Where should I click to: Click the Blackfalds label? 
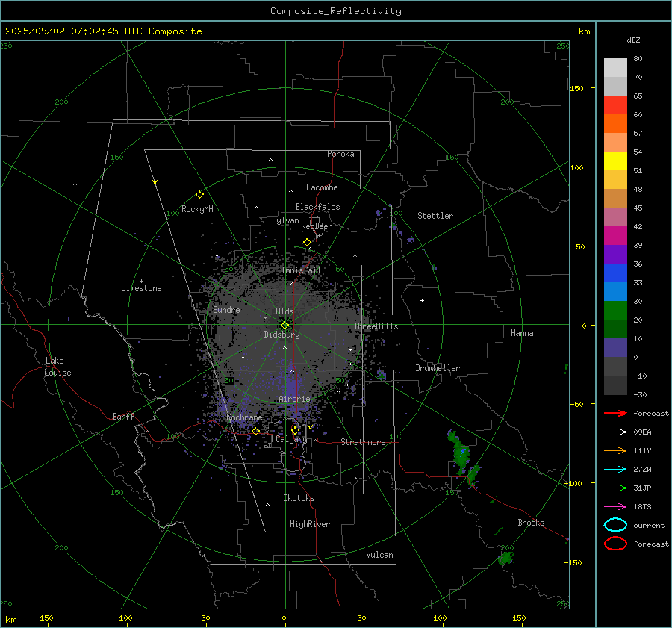[x=317, y=207]
